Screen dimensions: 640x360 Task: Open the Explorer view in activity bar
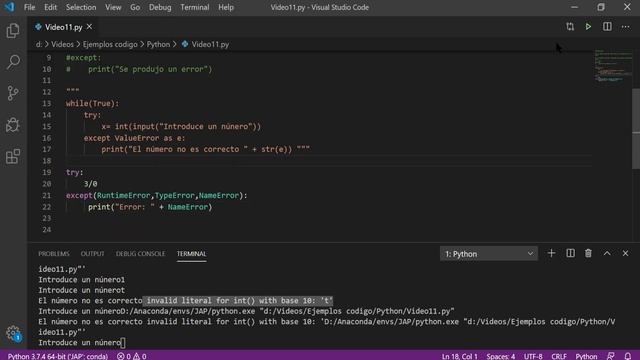[13, 31]
